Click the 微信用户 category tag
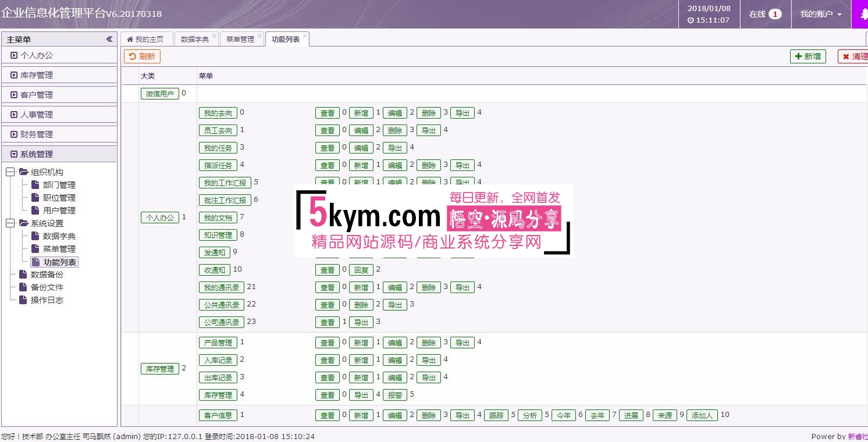 159,94
